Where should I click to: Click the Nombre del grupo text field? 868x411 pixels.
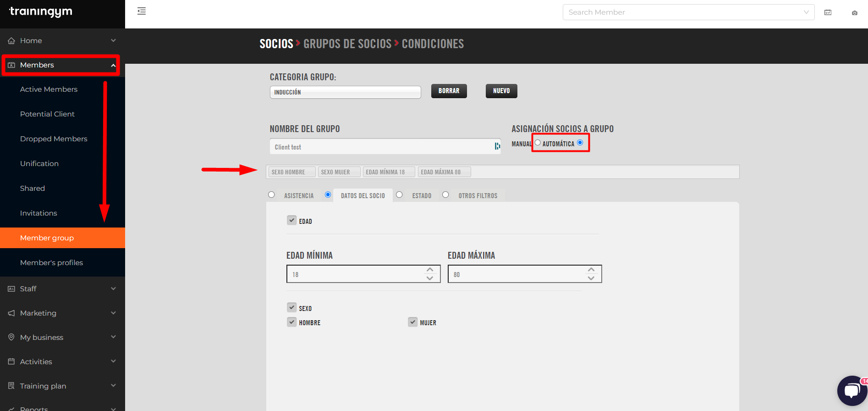point(385,146)
